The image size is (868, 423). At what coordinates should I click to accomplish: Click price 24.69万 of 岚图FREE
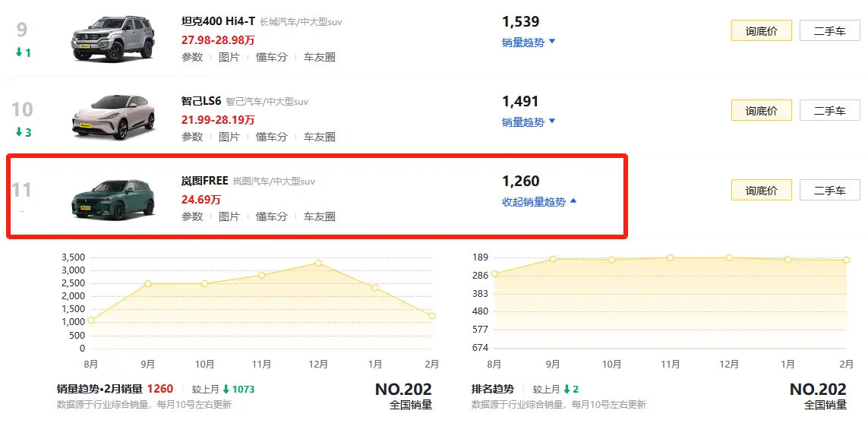[201, 199]
